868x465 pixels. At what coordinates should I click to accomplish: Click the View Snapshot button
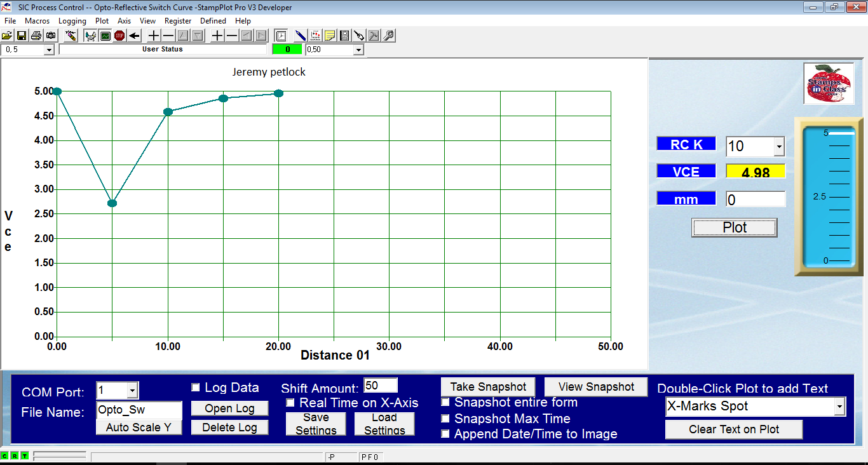(x=596, y=387)
